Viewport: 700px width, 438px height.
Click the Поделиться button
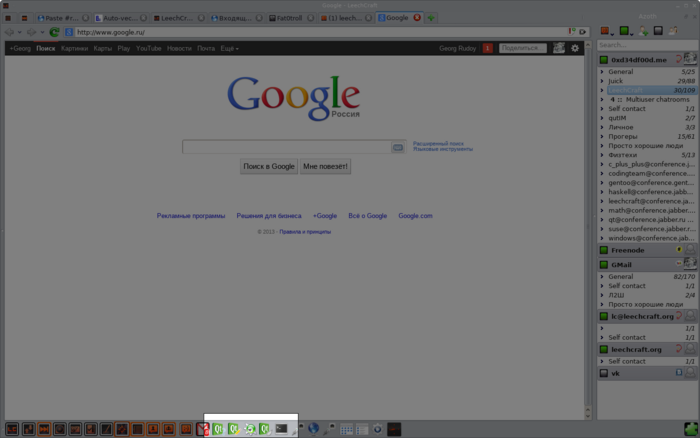[x=522, y=48]
